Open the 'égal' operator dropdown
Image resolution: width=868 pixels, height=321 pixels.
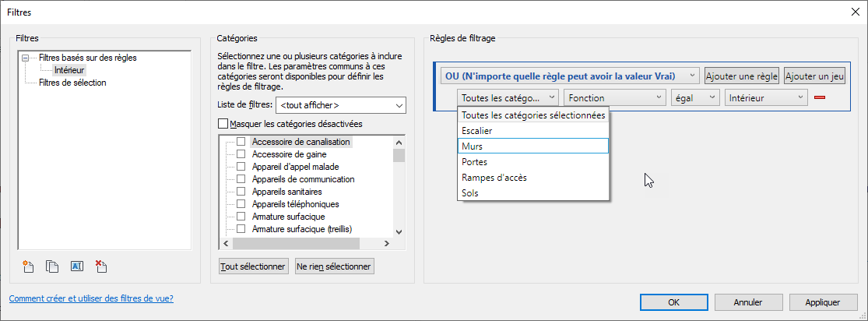(x=695, y=97)
